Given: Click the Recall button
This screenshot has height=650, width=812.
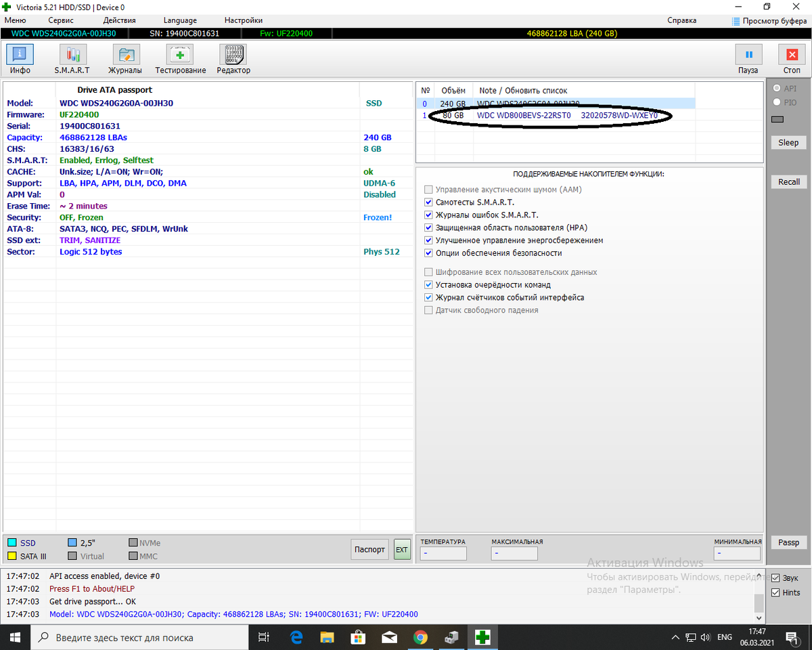Looking at the screenshot, I should (788, 182).
